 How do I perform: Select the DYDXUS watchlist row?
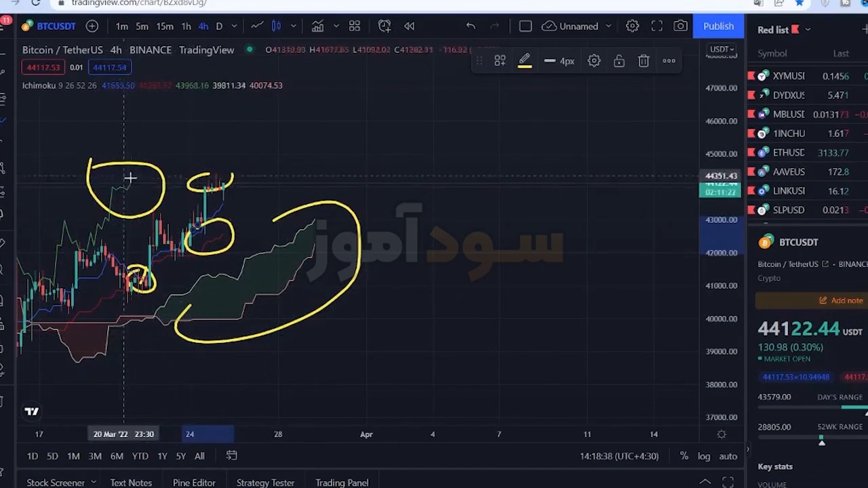[808, 96]
